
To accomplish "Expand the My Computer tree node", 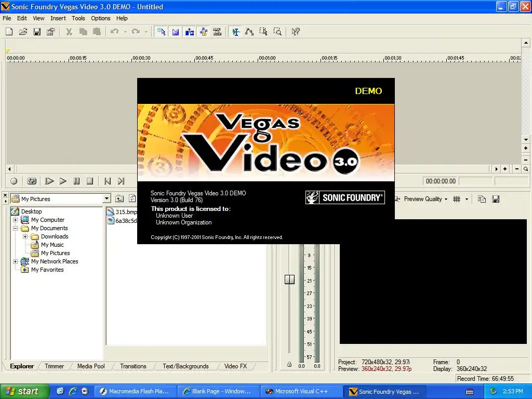I will point(15,220).
